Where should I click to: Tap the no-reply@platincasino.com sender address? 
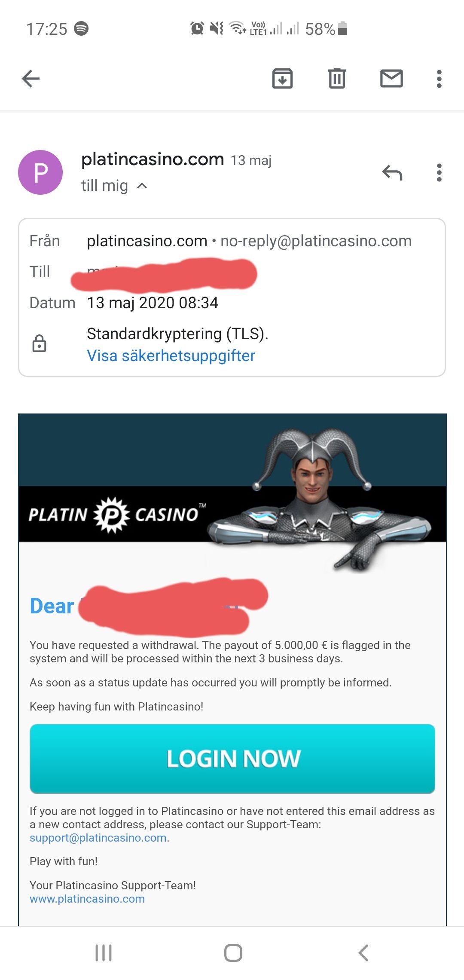coord(316,241)
